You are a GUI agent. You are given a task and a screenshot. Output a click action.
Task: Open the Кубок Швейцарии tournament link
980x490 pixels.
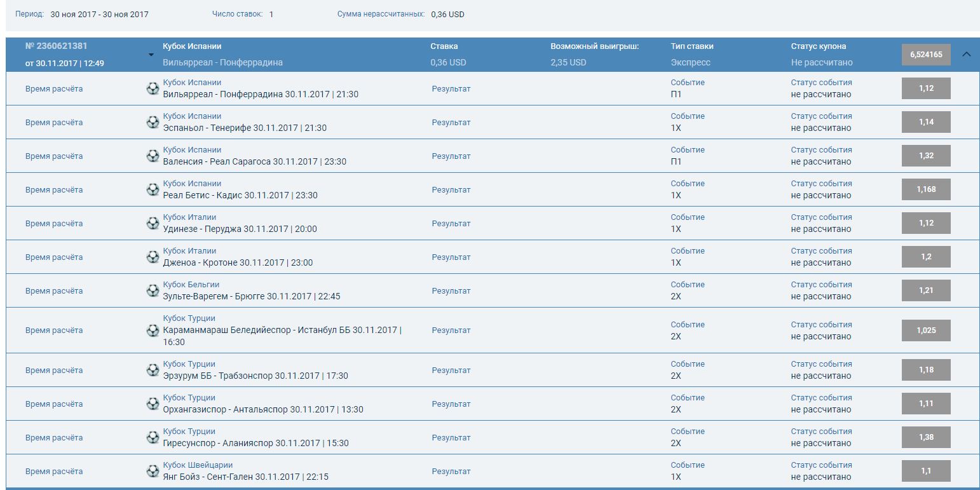coord(198,465)
